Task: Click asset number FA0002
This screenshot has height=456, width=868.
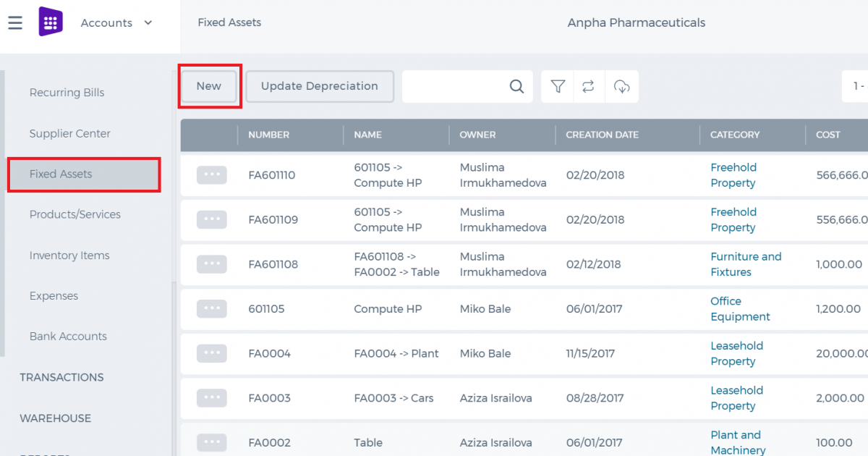Action: [269, 443]
